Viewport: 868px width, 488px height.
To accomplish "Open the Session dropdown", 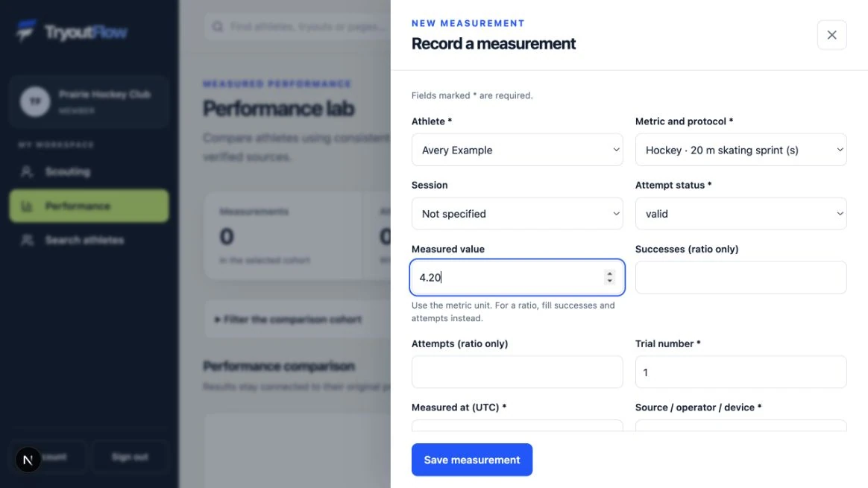I will click(x=517, y=214).
